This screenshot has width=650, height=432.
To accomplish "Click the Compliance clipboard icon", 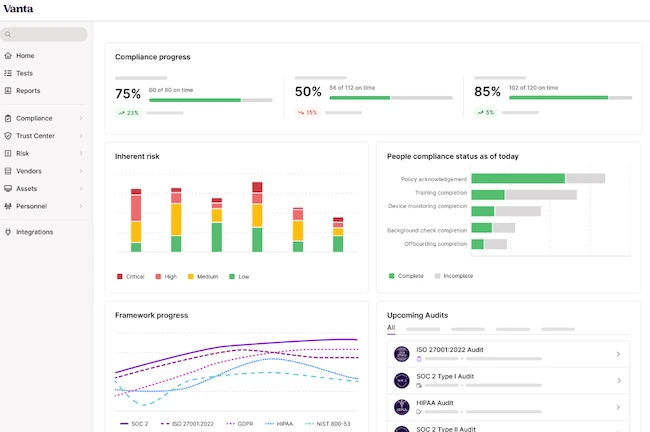I will point(8,118).
